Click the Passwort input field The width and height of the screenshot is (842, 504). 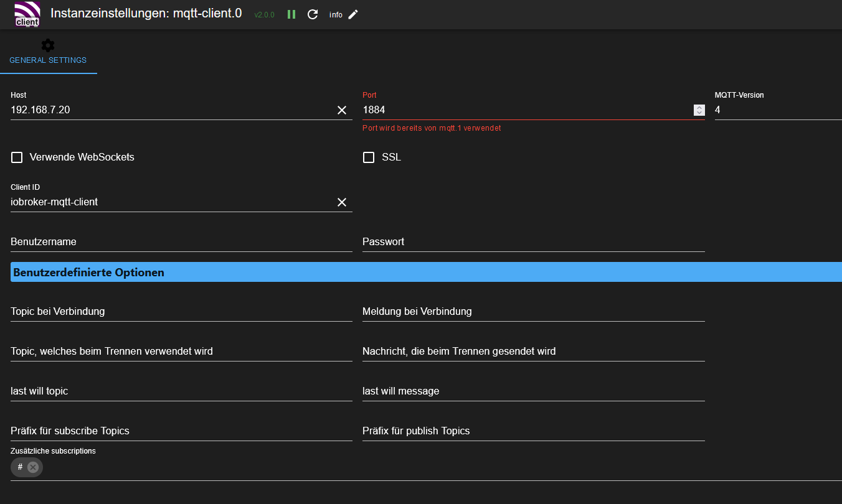(534, 241)
